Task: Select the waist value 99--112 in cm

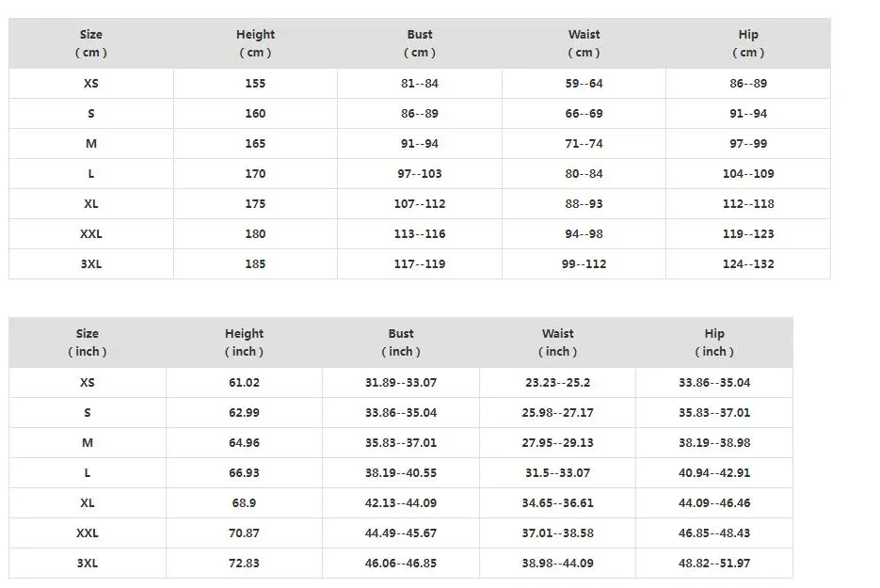Action: click(584, 264)
